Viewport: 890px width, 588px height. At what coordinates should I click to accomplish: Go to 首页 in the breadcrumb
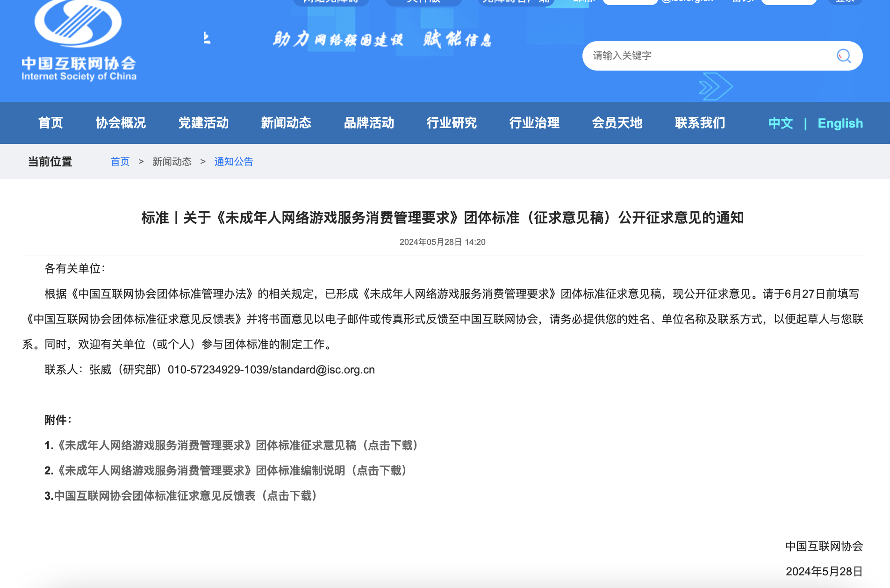(120, 162)
